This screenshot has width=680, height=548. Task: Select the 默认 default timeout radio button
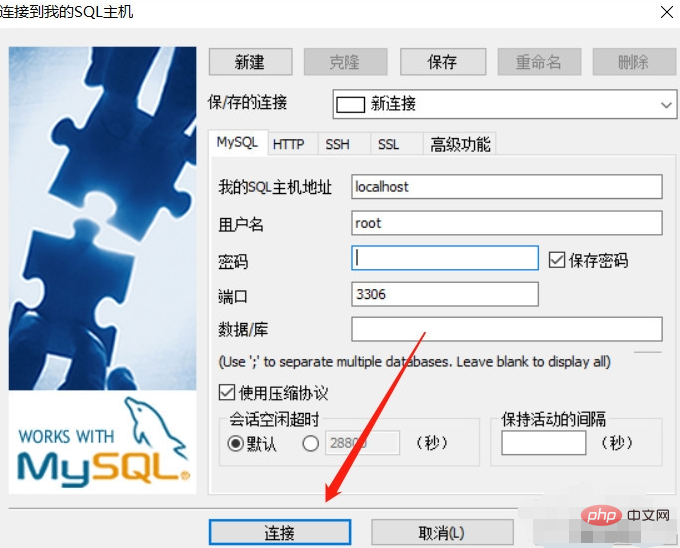235,444
